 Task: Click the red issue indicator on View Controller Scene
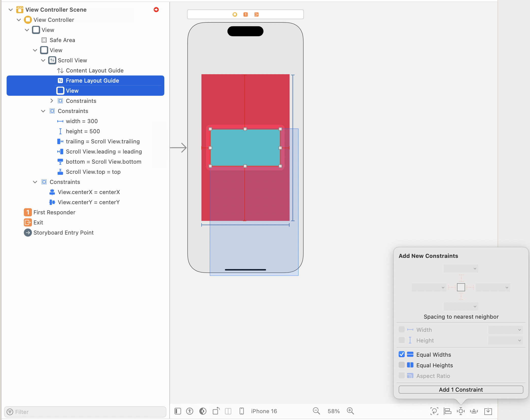pos(156,10)
